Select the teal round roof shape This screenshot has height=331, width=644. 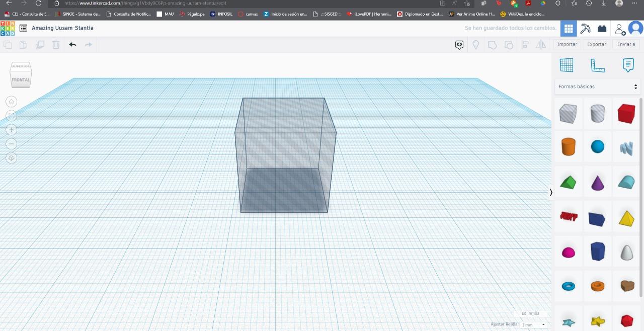[x=626, y=182]
